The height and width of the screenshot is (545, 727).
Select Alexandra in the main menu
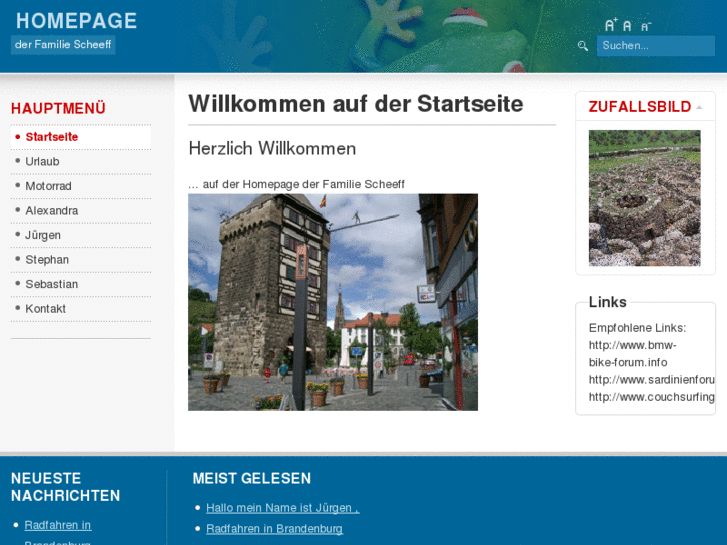tap(81, 211)
